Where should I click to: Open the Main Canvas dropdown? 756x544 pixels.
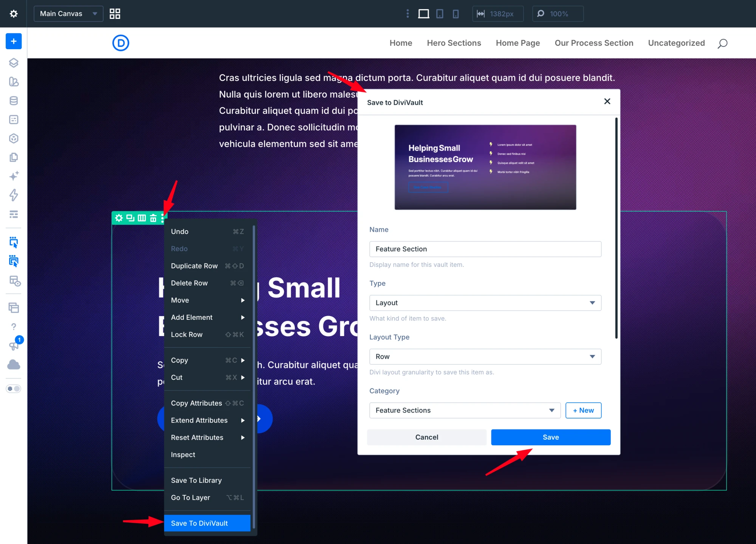[68, 14]
